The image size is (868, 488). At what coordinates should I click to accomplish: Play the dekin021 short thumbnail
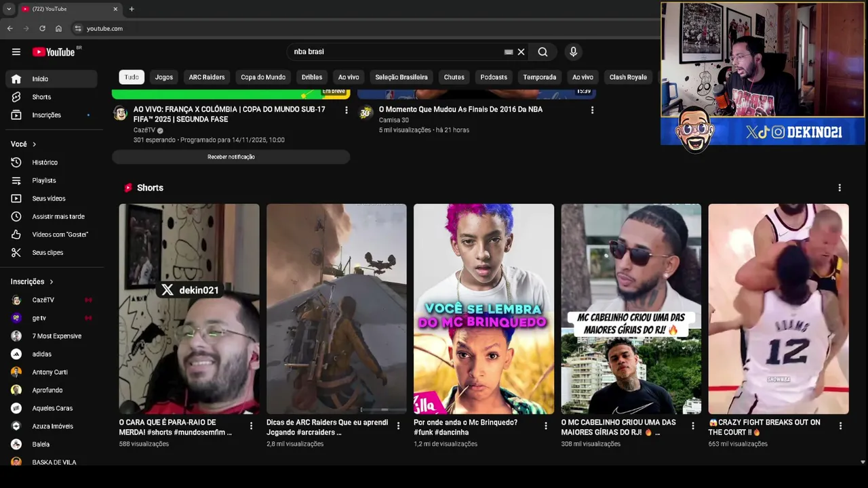pos(189,309)
